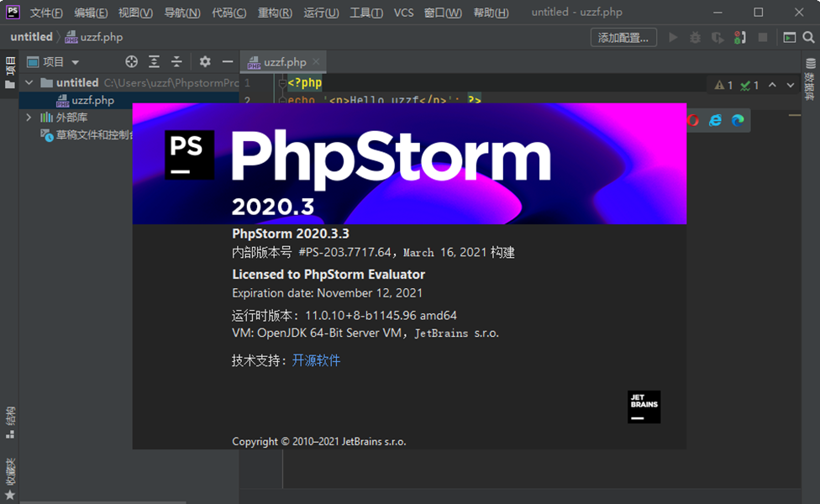Viewport: 820px width, 504px height.
Task: Open preview in Opera browser icon
Action: [693, 121]
